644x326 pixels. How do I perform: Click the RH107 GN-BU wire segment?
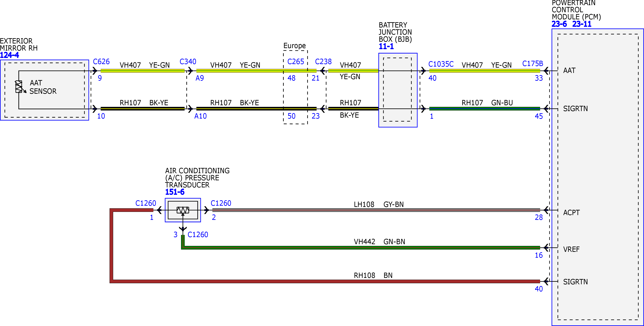coord(485,109)
